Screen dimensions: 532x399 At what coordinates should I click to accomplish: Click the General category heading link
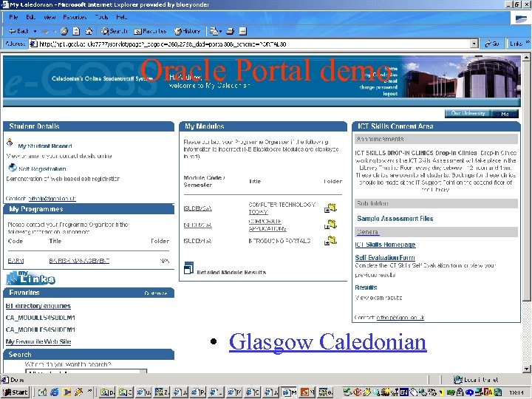click(x=368, y=232)
